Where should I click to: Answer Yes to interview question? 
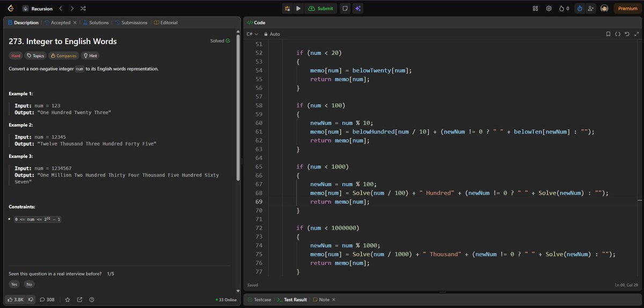(14, 284)
